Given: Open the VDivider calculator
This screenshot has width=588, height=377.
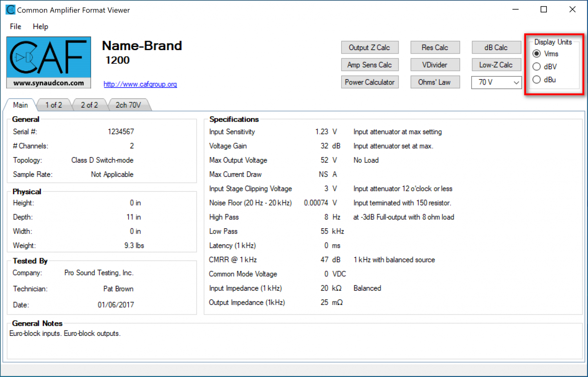Looking at the screenshot, I should point(435,65).
